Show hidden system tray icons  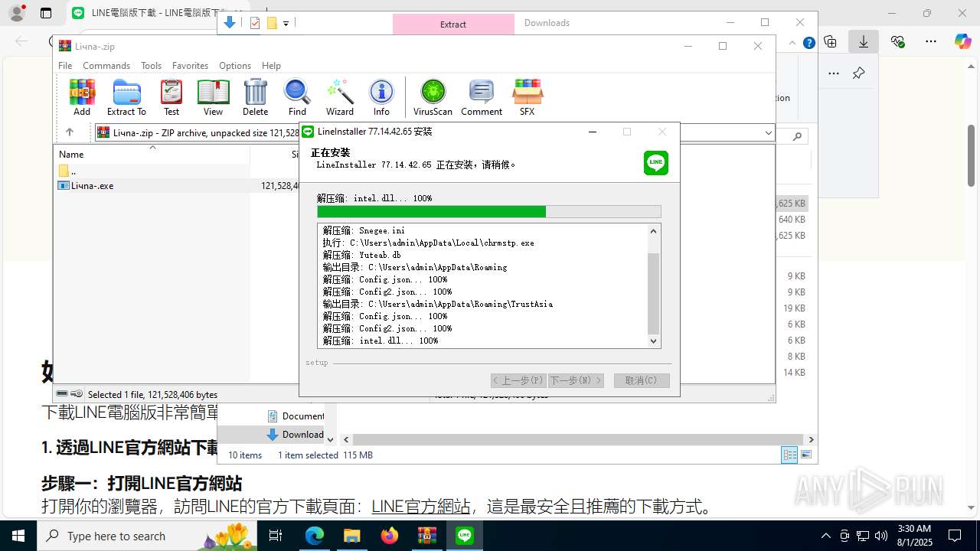(825, 536)
